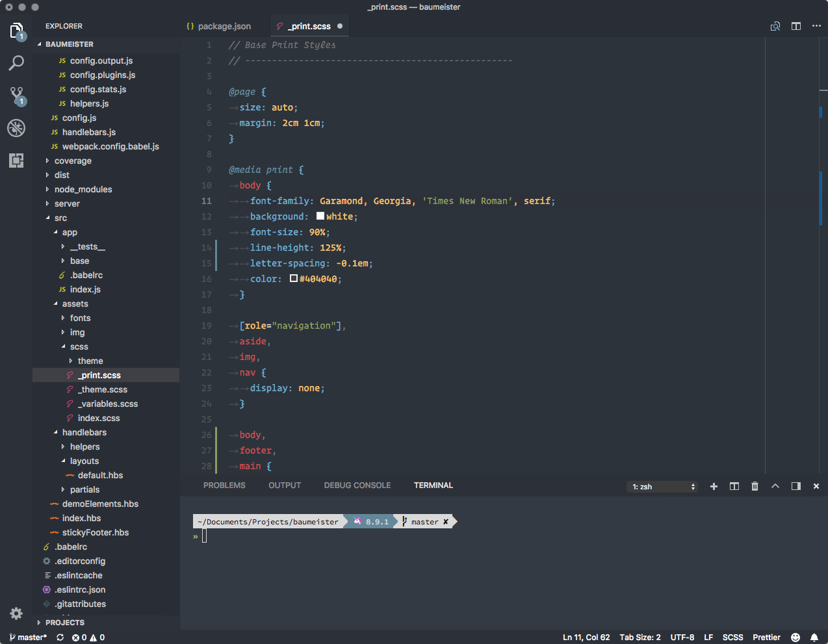The height and width of the screenshot is (644, 828).
Task: Open the '1: zsh' terminal selector dropdown
Action: 662,485
